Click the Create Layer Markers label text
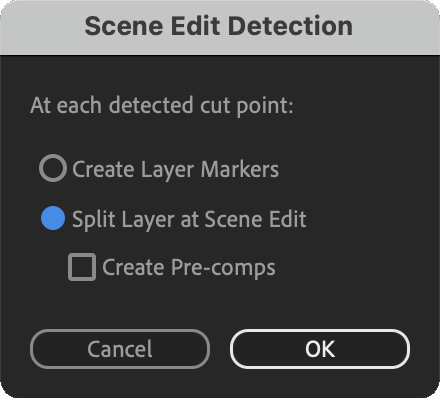The image size is (440, 398). [x=175, y=169]
